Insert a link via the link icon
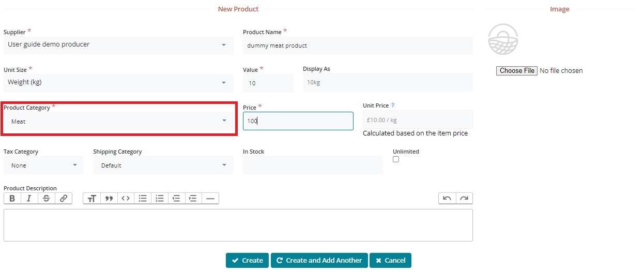 [63, 199]
